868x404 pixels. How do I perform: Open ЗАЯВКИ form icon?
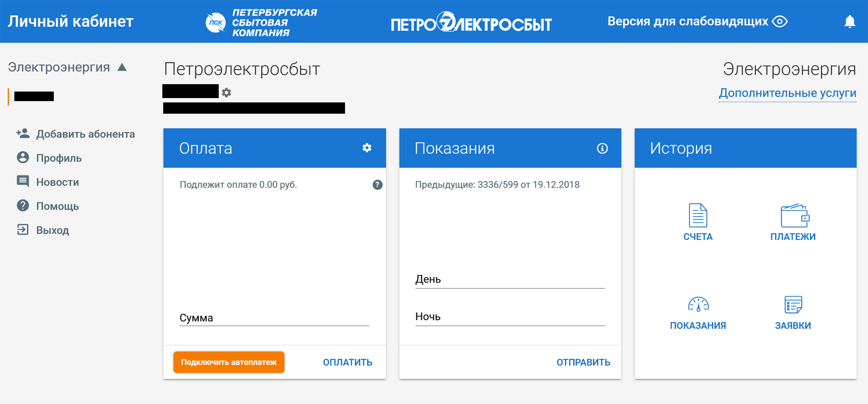(x=793, y=305)
